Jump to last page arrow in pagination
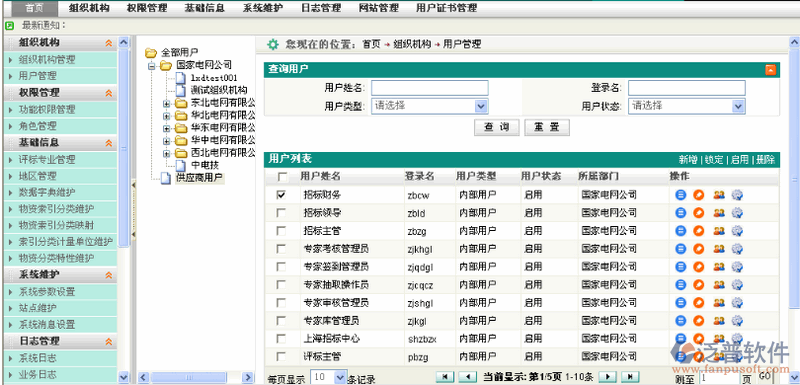This screenshot has height=385, width=800. (630, 377)
